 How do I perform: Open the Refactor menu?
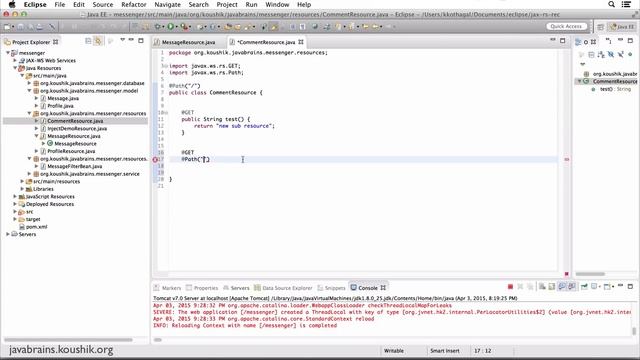[x=133, y=4]
